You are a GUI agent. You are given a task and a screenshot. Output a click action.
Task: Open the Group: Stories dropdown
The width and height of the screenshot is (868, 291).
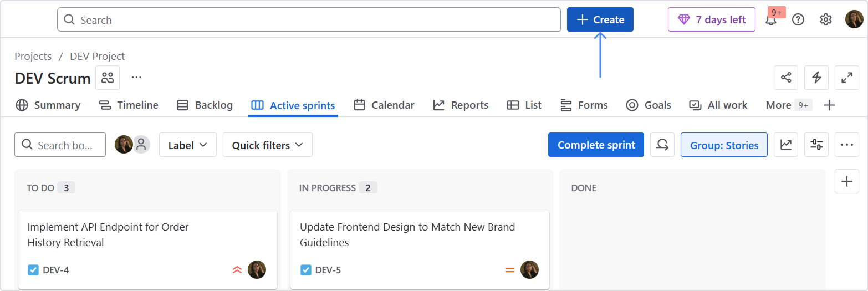[724, 145]
